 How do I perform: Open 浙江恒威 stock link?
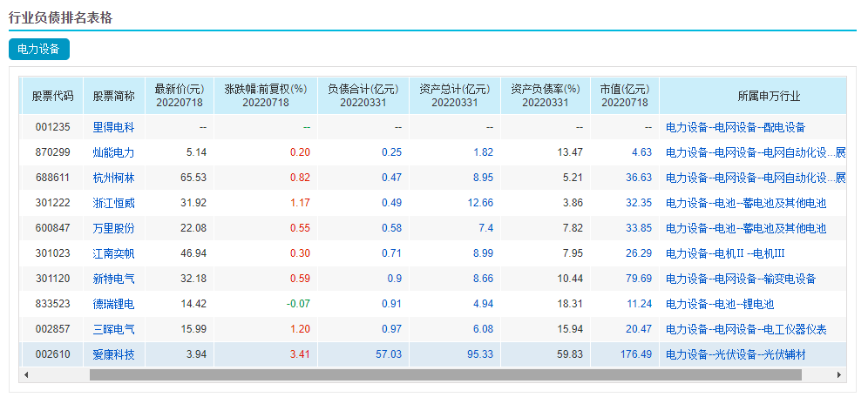click(x=114, y=203)
